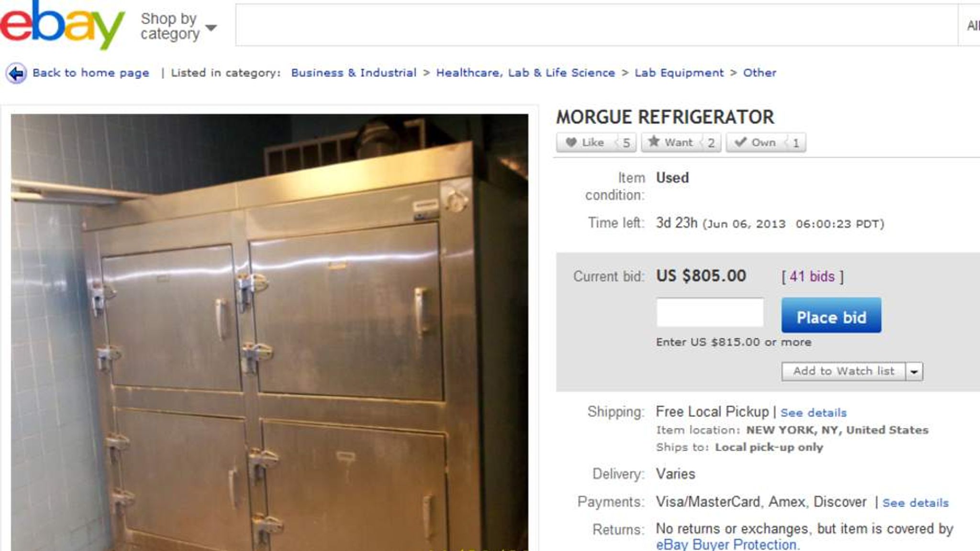Click the Place bid button
This screenshot has height=551, width=980.
[x=831, y=315]
